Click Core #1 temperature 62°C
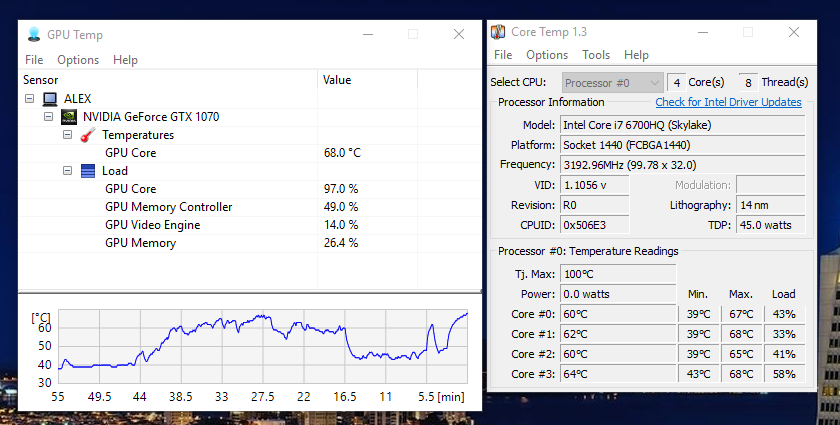 [x=618, y=334]
